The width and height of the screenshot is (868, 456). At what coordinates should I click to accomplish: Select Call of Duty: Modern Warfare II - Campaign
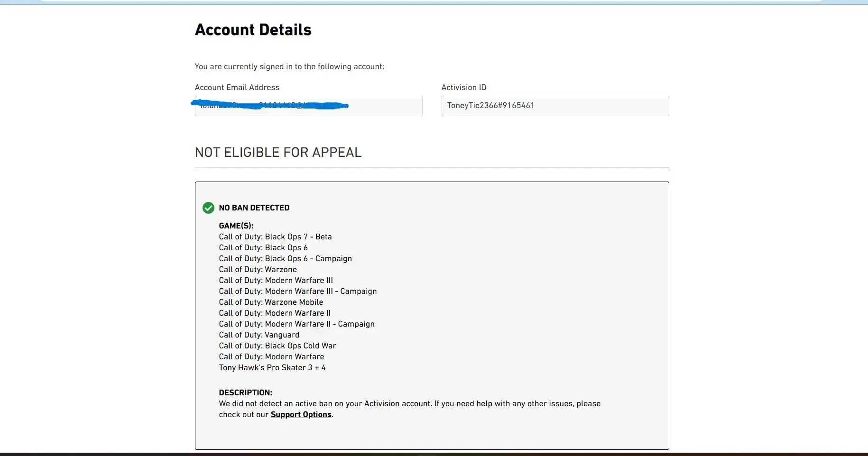point(296,324)
